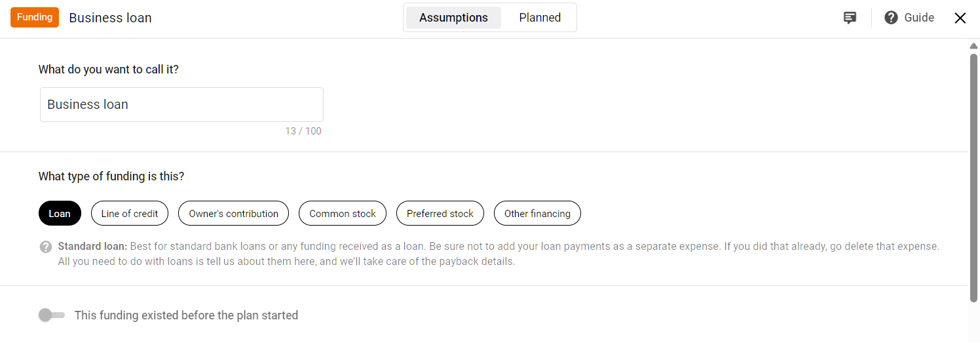Click the 'Business loan' header title
The width and height of the screenshot is (980, 343).
pyautogui.click(x=110, y=18)
